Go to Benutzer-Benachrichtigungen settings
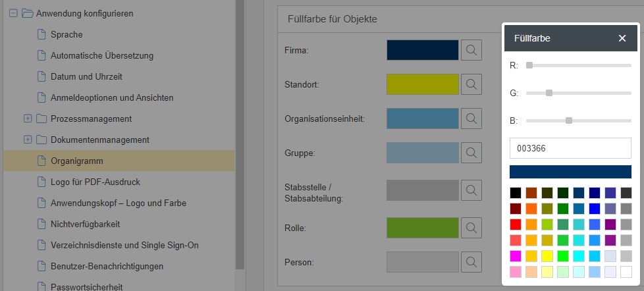 (107, 266)
